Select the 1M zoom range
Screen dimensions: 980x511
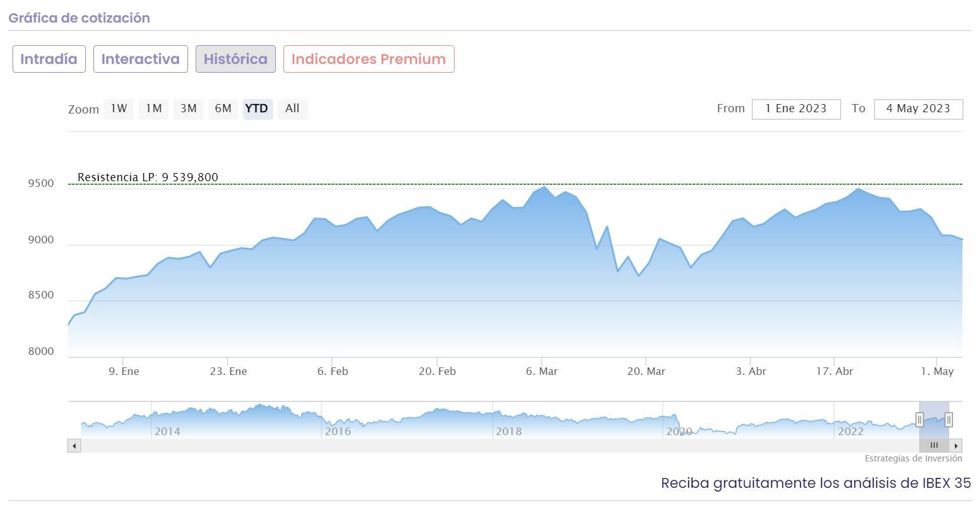(154, 108)
